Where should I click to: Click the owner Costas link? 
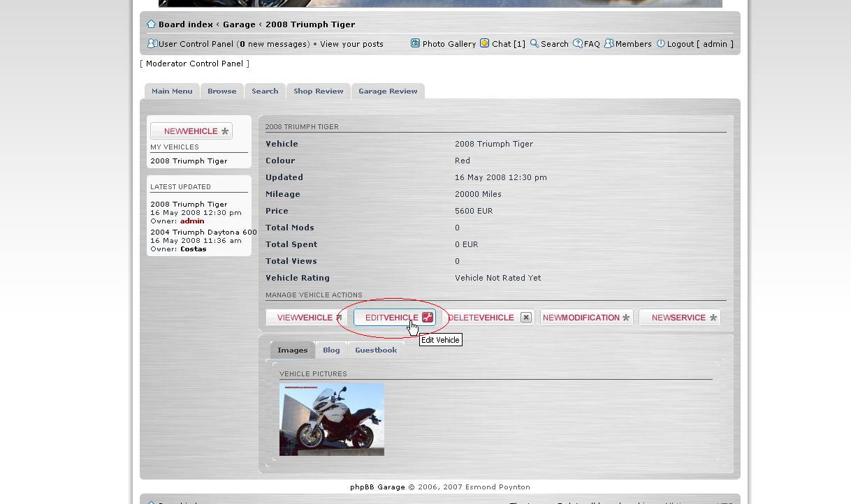194,249
